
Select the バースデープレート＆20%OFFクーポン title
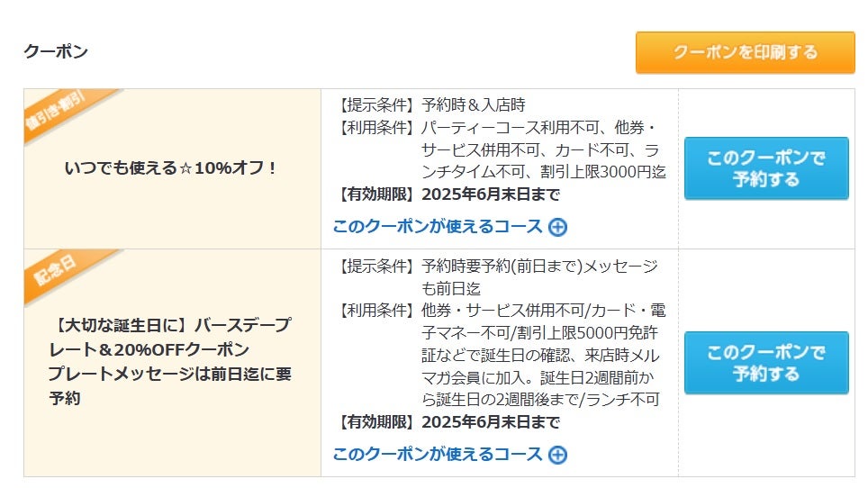170,337
